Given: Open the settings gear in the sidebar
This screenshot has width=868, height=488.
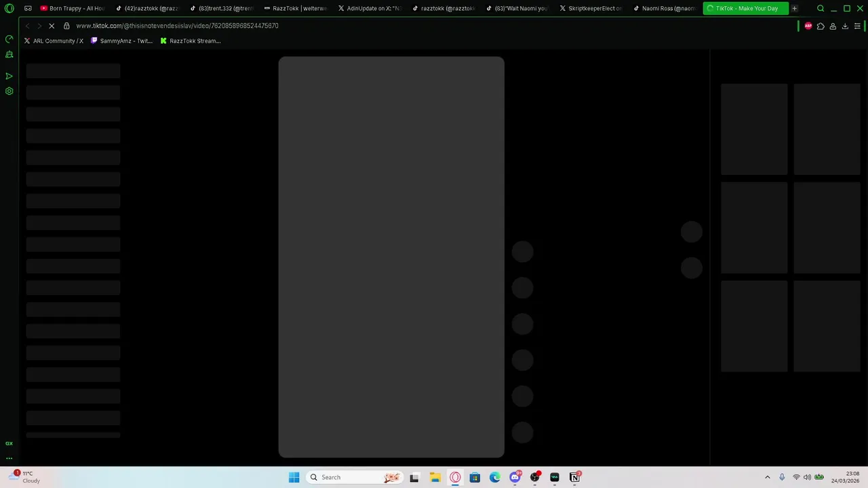Looking at the screenshot, I should point(9,91).
